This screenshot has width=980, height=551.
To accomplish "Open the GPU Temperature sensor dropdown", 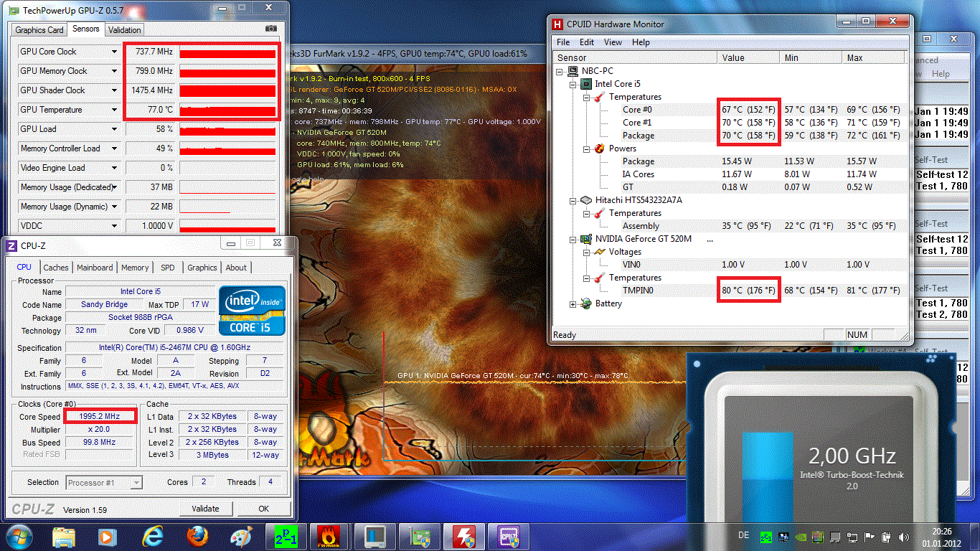I will coord(114,110).
